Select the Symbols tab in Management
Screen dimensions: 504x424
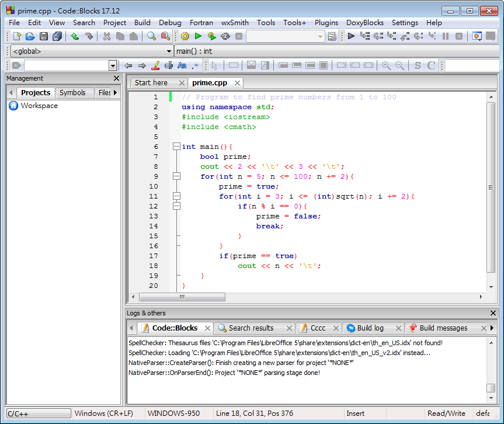point(72,92)
